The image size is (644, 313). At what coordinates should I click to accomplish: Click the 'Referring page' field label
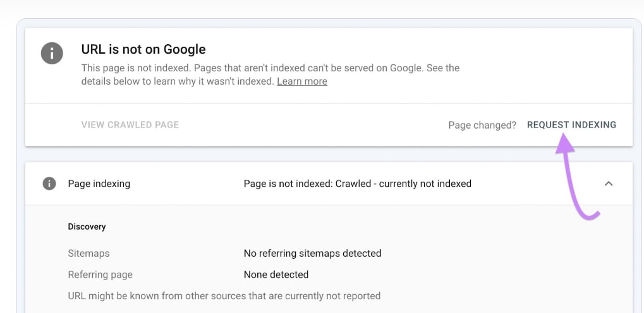(x=100, y=275)
